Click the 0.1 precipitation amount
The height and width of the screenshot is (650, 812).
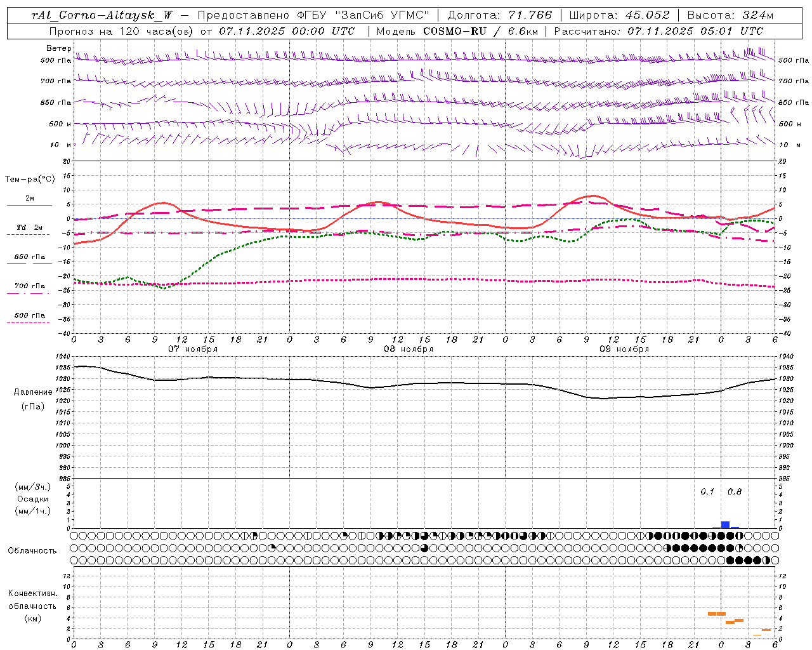[707, 492]
